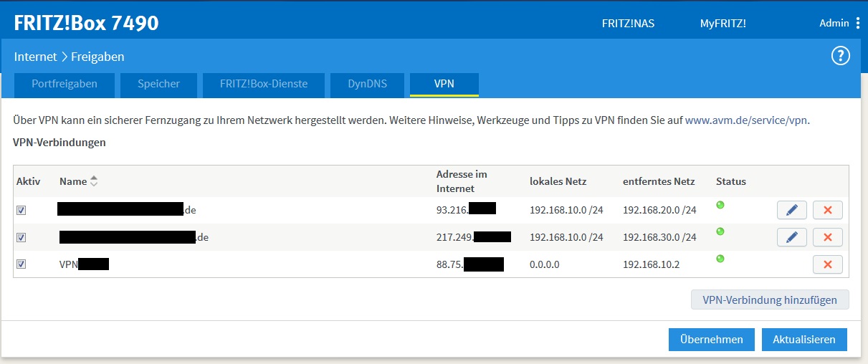Click the Freigaben breadcrumb
Image resolution: width=868 pixels, height=364 pixels.
(97, 56)
